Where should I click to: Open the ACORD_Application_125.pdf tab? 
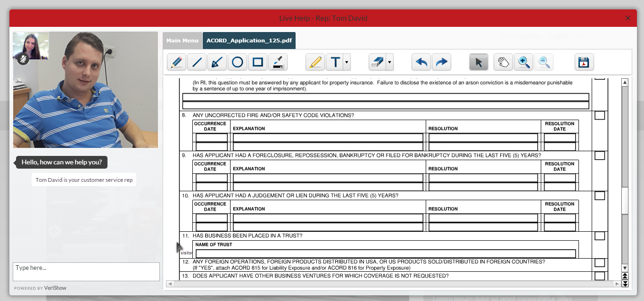pos(249,41)
